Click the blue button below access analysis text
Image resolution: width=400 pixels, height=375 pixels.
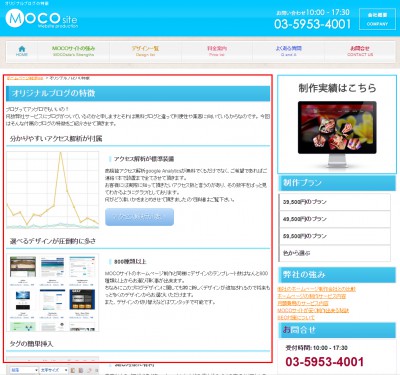(139, 217)
